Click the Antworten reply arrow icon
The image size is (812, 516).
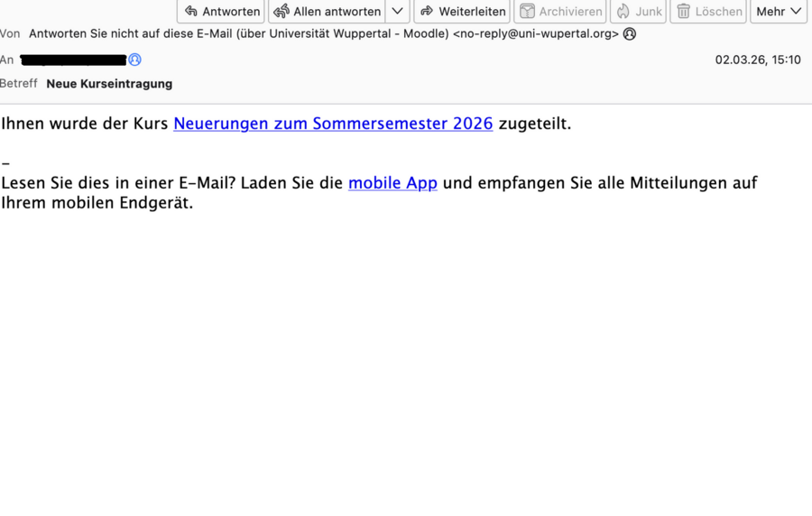coord(191,12)
